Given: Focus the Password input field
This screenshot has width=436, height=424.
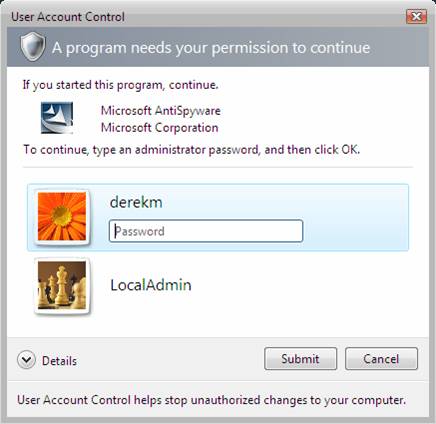Looking at the screenshot, I should [206, 231].
